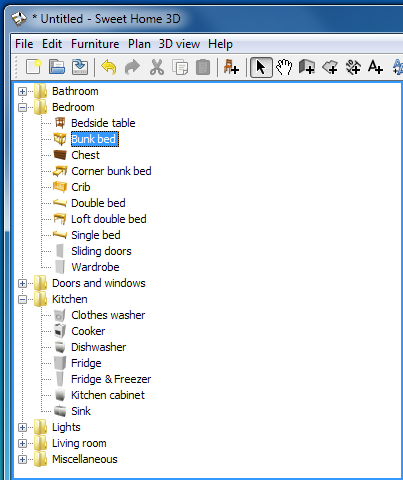403x480 pixels.
Task: Add furniture to home icon
Action: (231, 67)
